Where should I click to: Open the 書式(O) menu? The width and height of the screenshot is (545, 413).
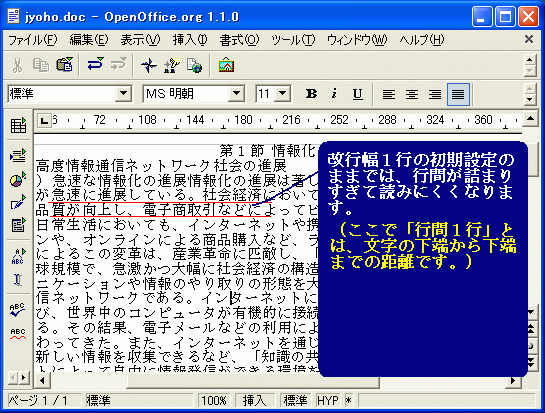[x=239, y=40]
